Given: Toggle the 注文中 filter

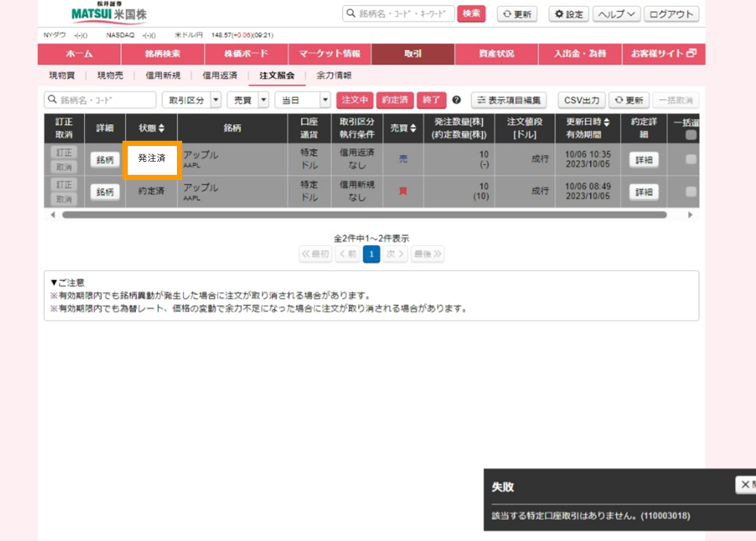Looking at the screenshot, I should tap(355, 100).
